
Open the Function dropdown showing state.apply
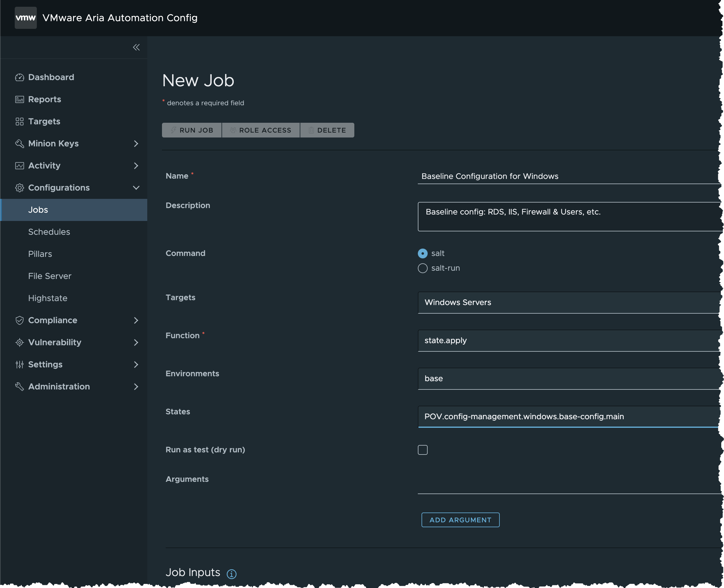[x=569, y=340]
